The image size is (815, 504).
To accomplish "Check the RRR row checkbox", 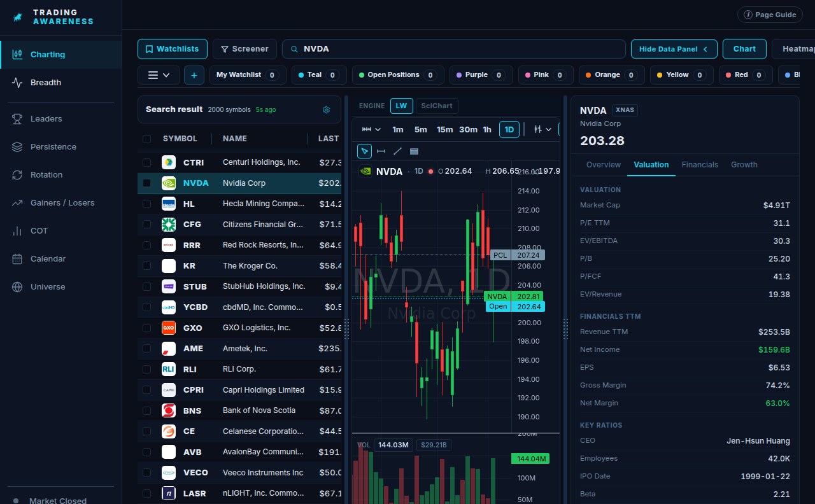I will tap(147, 245).
